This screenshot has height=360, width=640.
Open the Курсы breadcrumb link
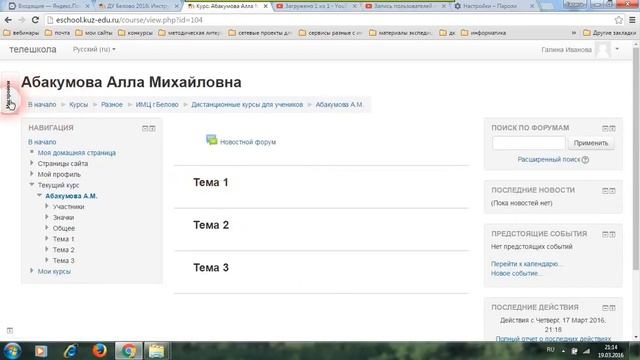pyautogui.click(x=78, y=104)
